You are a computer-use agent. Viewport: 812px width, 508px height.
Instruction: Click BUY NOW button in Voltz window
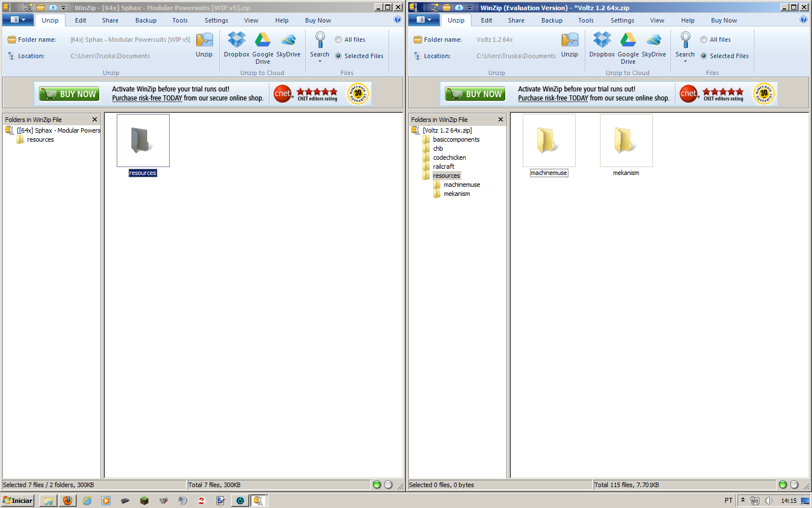(475, 94)
